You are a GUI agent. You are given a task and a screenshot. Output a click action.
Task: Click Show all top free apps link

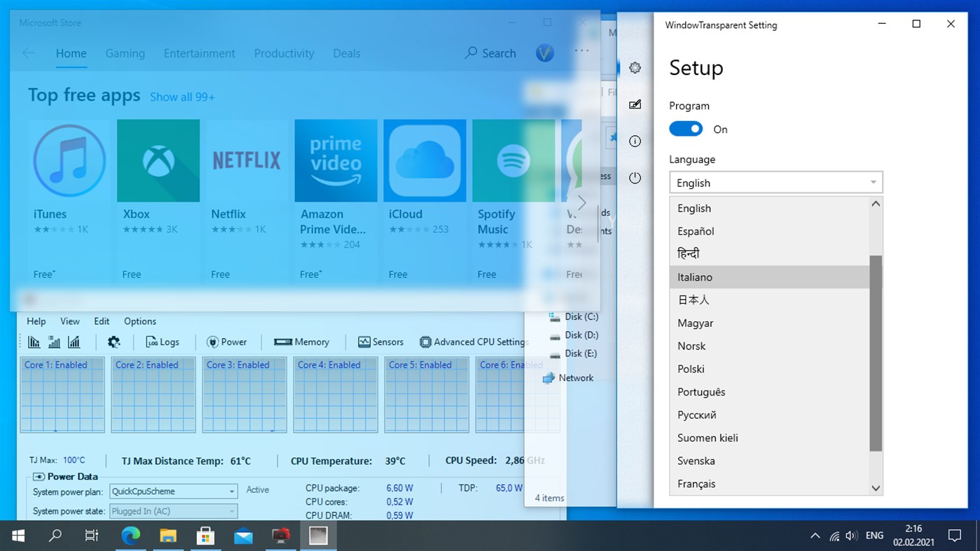pyautogui.click(x=182, y=97)
